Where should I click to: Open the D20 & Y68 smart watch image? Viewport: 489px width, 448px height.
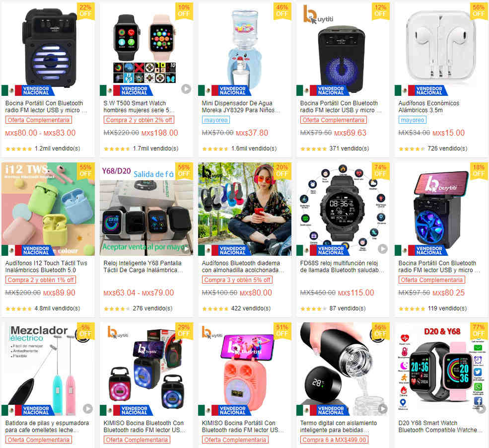[x=441, y=369]
